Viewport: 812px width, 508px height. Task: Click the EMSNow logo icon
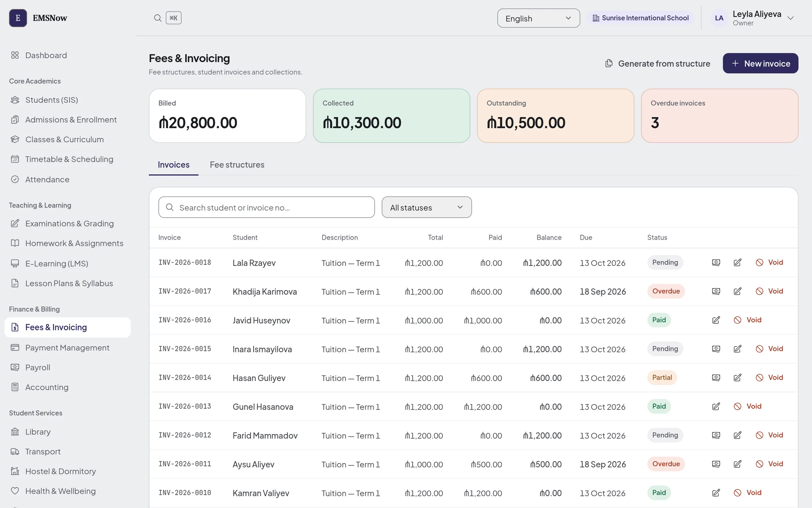point(18,18)
